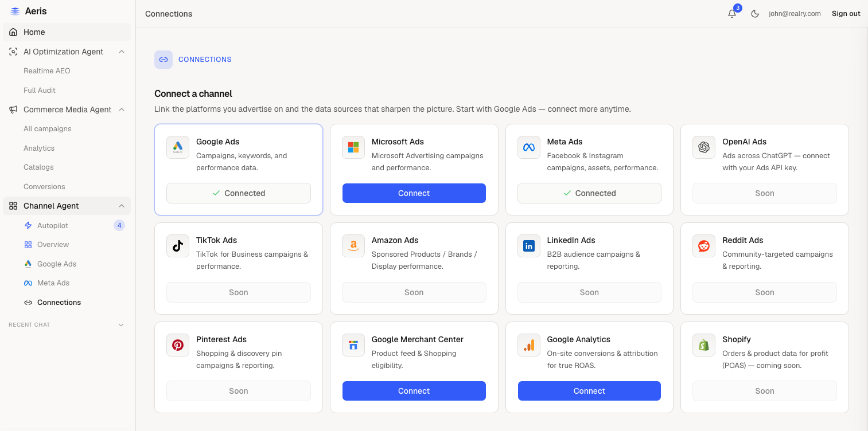Click the "OpenAI Ads" card title
This screenshot has width=868, height=431.
[745, 142]
